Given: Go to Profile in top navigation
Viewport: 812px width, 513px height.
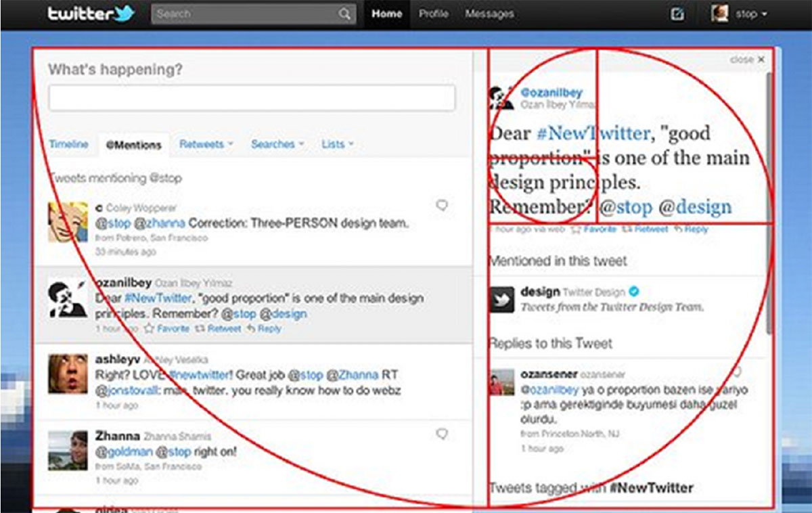Looking at the screenshot, I should 433,14.
